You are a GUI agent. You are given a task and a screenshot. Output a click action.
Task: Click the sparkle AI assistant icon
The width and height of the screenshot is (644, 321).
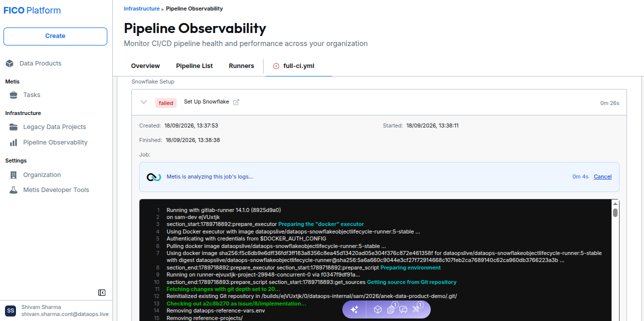pos(354,309)
